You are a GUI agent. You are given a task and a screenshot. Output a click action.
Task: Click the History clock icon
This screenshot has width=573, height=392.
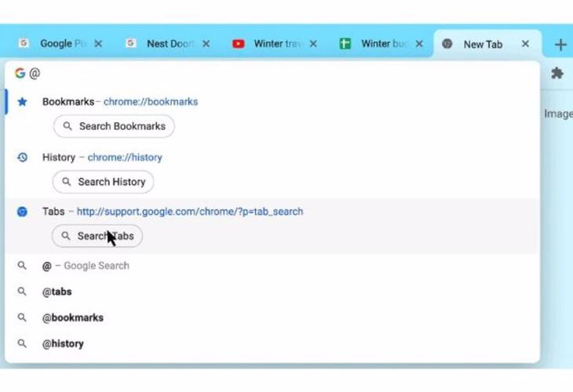[x=23, y=158]
